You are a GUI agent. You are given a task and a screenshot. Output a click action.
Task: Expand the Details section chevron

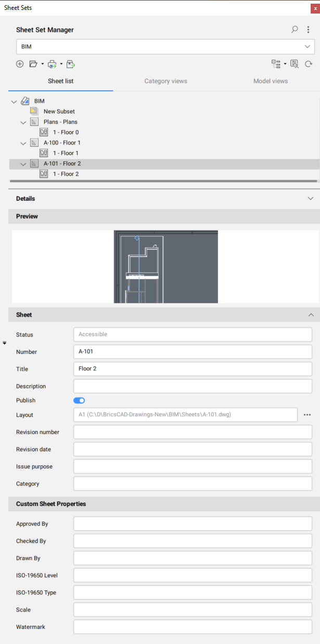click(x=311, y=199)
